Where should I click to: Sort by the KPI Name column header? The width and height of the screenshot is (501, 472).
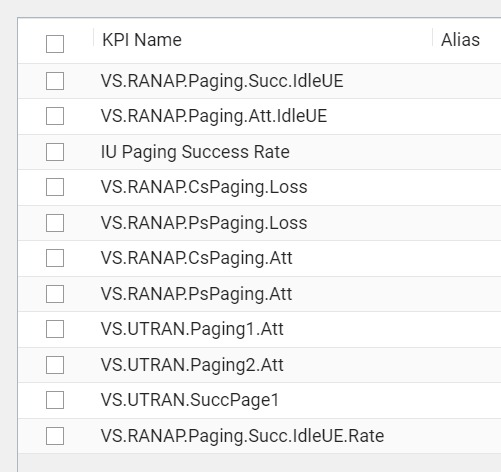(142, 40)
